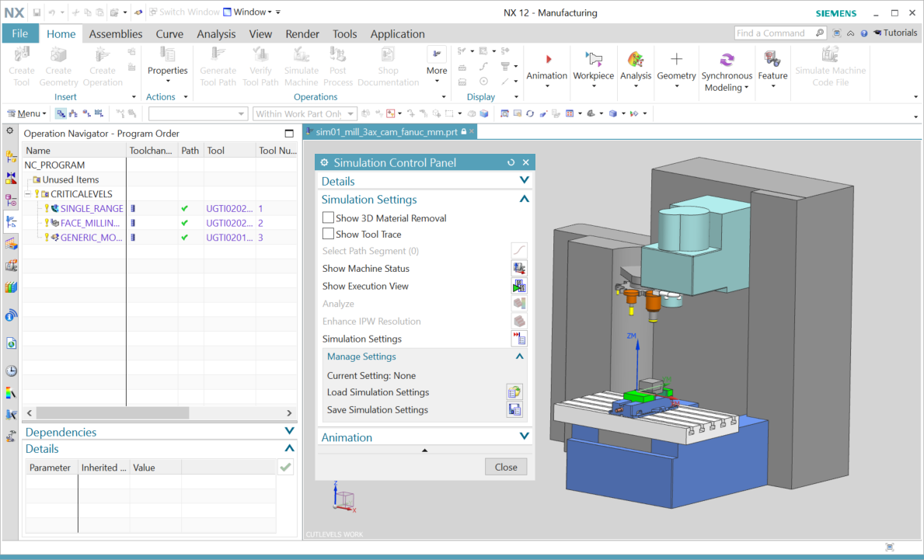Switch to the Analysis ribbon tab
The width and height of the screenshot is (924, 560).
click(216, 34)
